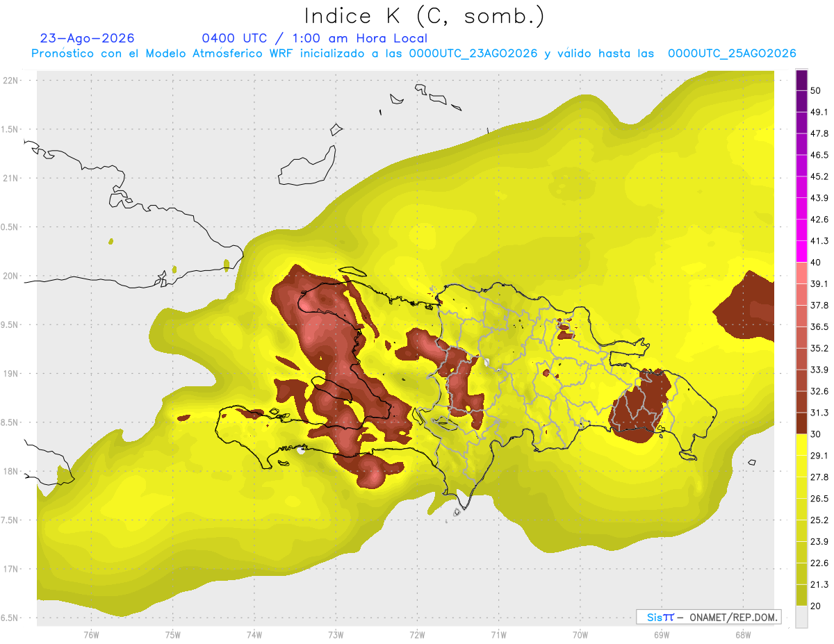Click the '0400 UTC / 1:00 am Hora Local' text
Image resolution: width=834 pixels, height=644 pixels.
pyautogui.click(x=315, y=38)
